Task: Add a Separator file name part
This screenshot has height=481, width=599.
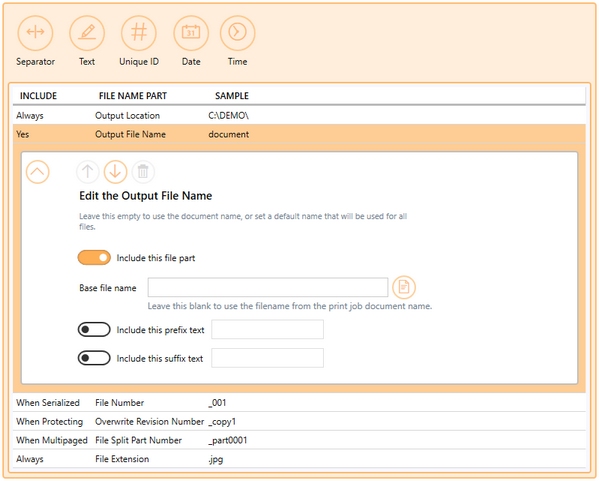Action: pos(35,33)
